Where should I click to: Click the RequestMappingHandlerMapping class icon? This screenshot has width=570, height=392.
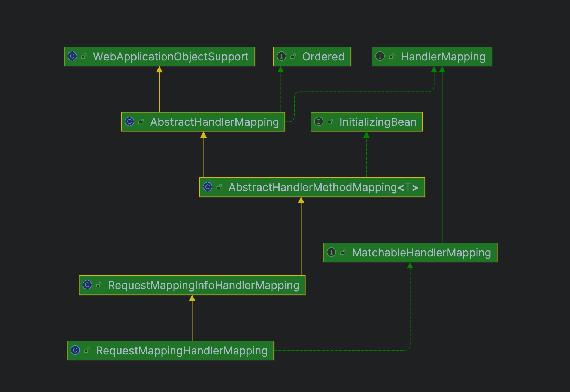point(75,350)
